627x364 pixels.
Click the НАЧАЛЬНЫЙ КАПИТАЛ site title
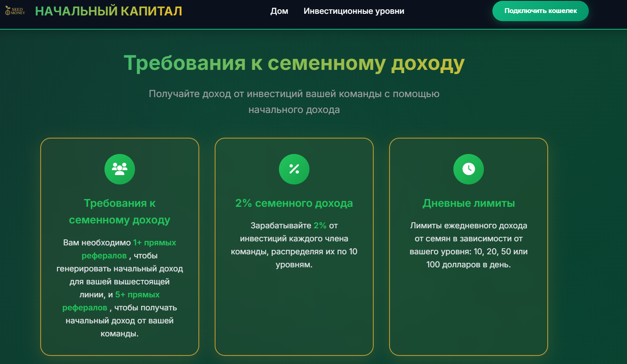click(109, 11)
